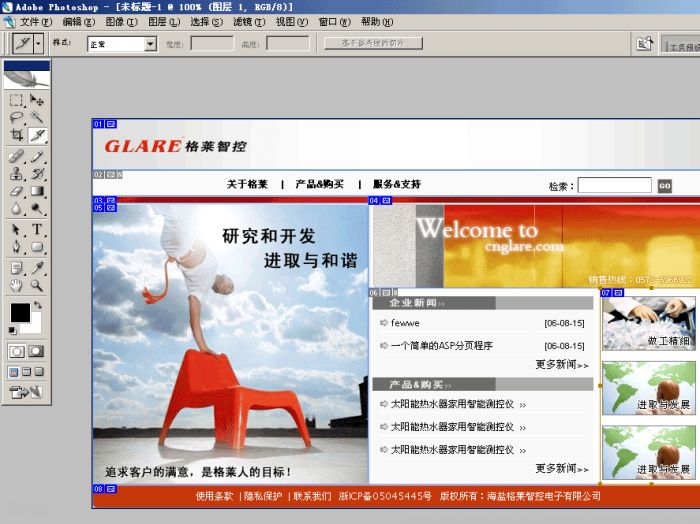Click the fewwe news item text
Image resolution: width=700 pixels, height=524 pixels.
pos(405,323)
